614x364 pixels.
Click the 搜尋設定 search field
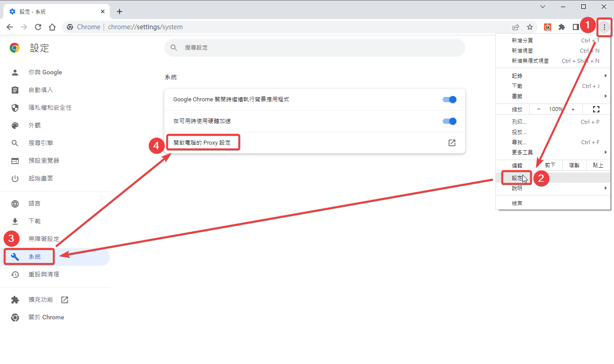314,47
